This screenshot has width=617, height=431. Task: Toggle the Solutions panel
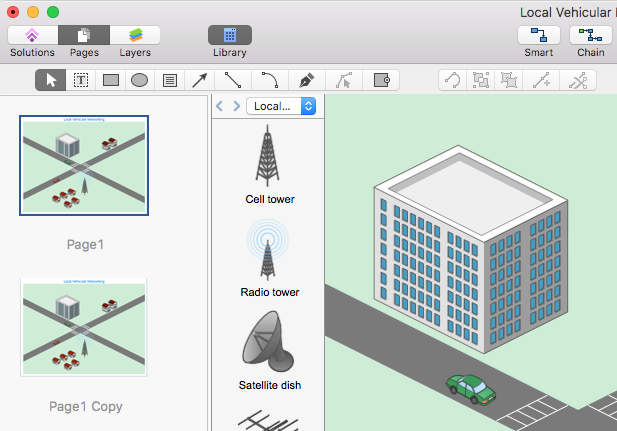(x=32, y=36)
